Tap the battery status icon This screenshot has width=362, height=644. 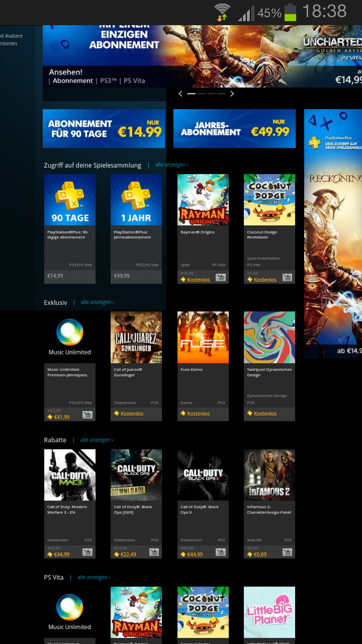pos(290,12)
